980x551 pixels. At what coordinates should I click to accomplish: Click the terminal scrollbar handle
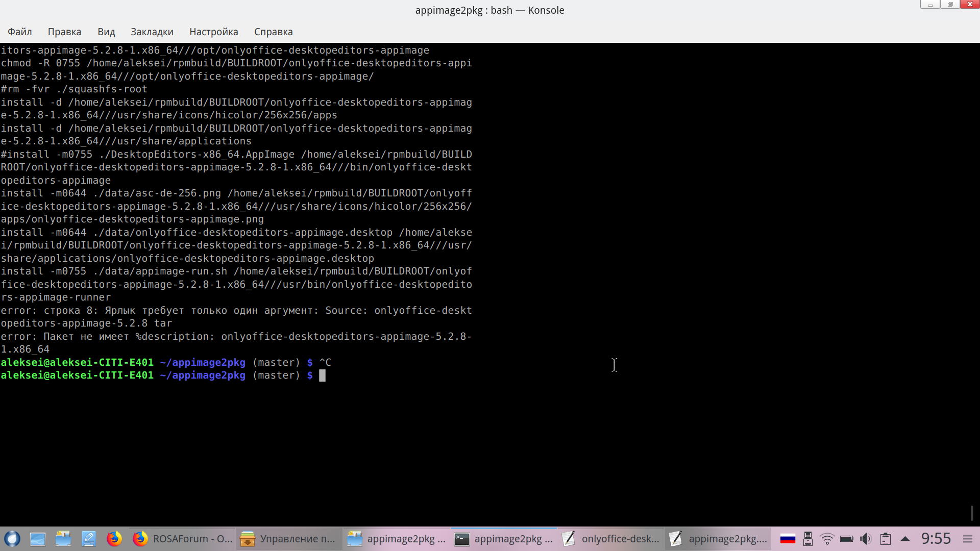tap(972, 513)
